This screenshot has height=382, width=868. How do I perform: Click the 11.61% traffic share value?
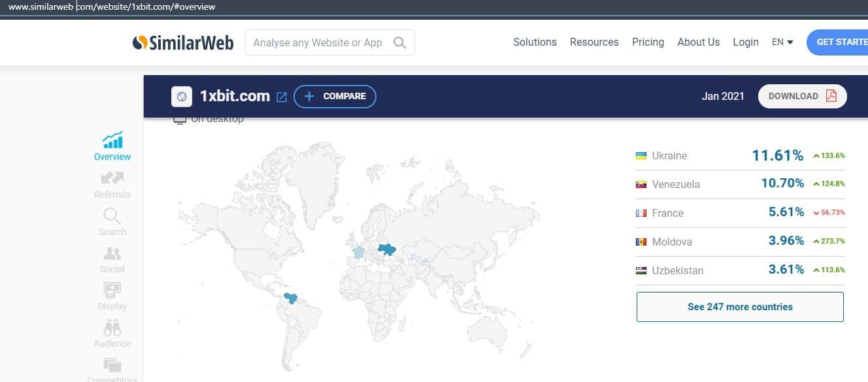pyautogui.click(x=778, y=155)
